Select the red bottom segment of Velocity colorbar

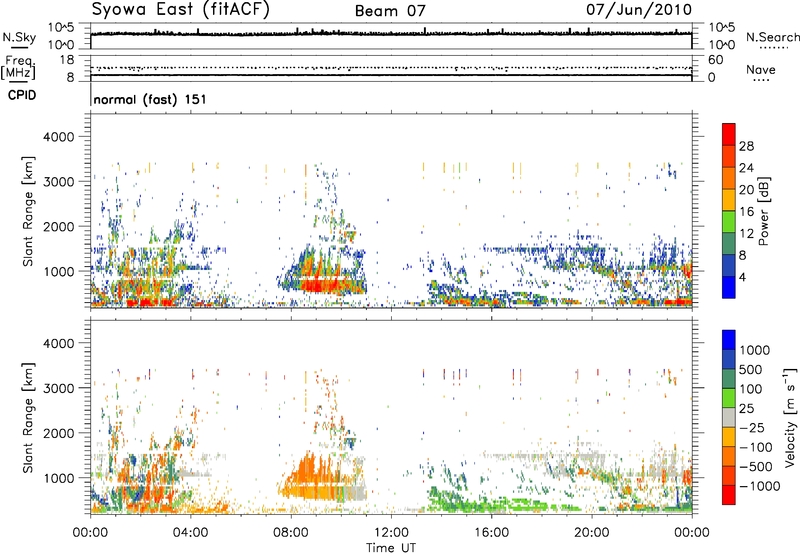pos(729,495)
